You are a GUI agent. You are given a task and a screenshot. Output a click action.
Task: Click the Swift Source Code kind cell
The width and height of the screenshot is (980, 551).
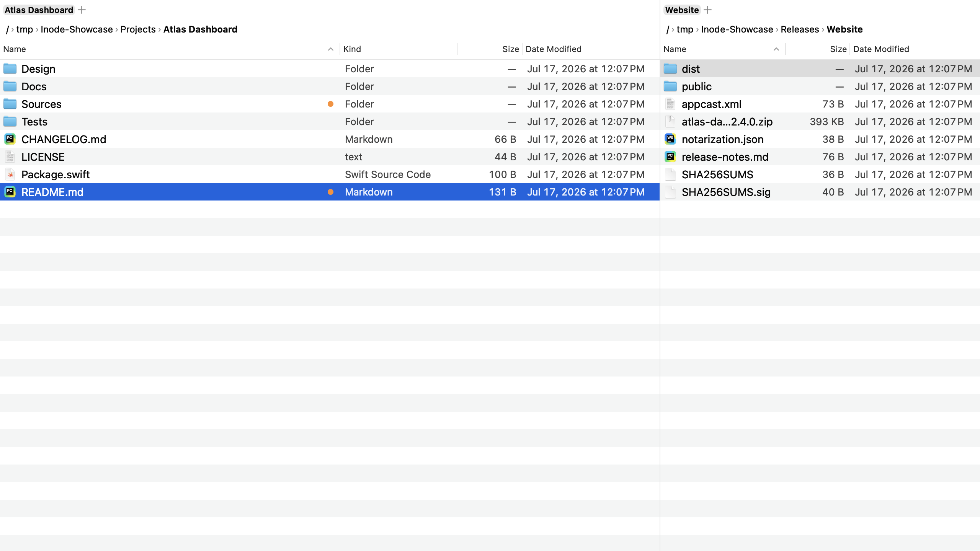click(388, 174)
